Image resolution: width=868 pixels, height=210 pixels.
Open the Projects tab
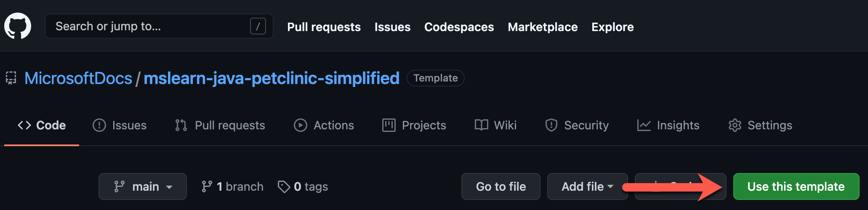click(414, 125)
